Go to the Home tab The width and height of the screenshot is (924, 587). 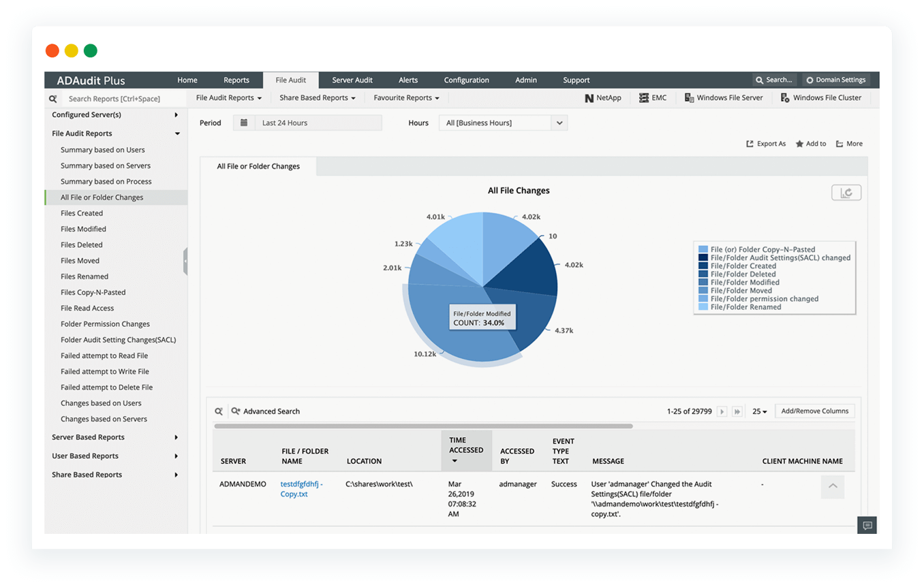(x=187, y=80)
